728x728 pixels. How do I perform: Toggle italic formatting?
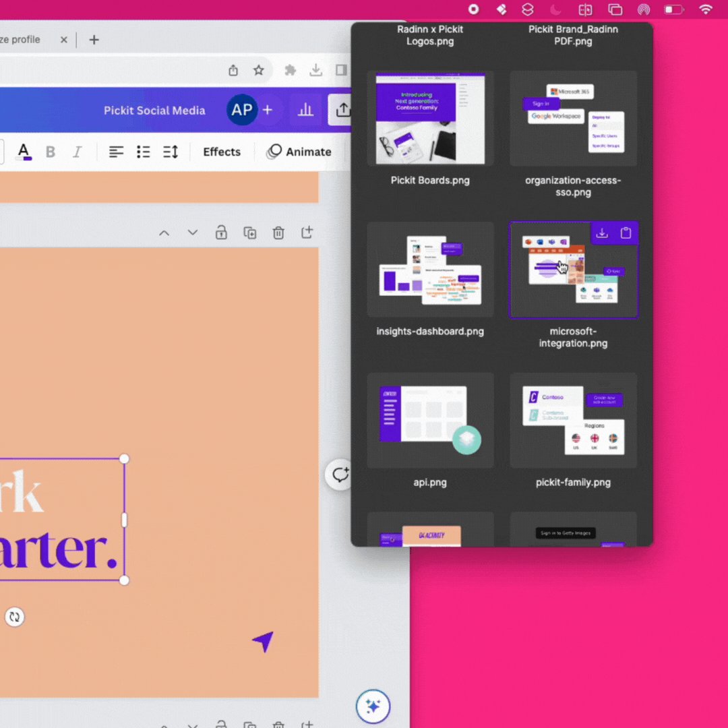(77, 152)
